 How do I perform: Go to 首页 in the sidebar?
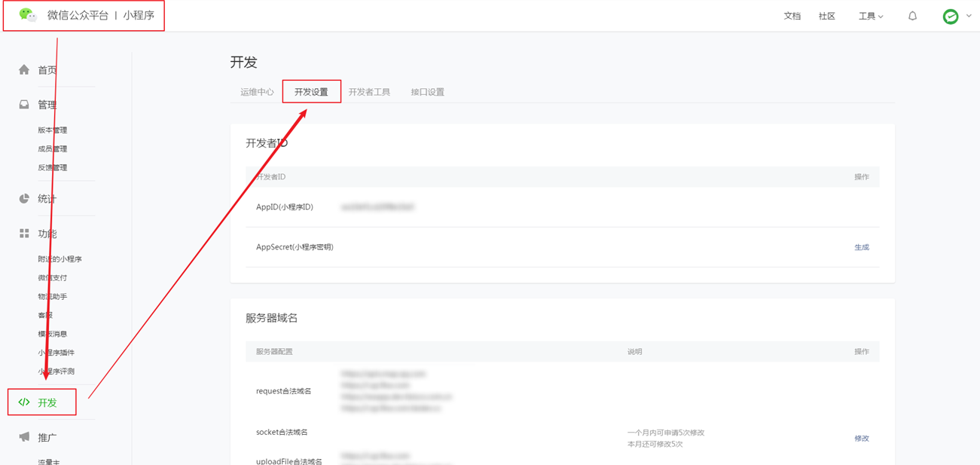pyautogui.click(x=47, y=70)
